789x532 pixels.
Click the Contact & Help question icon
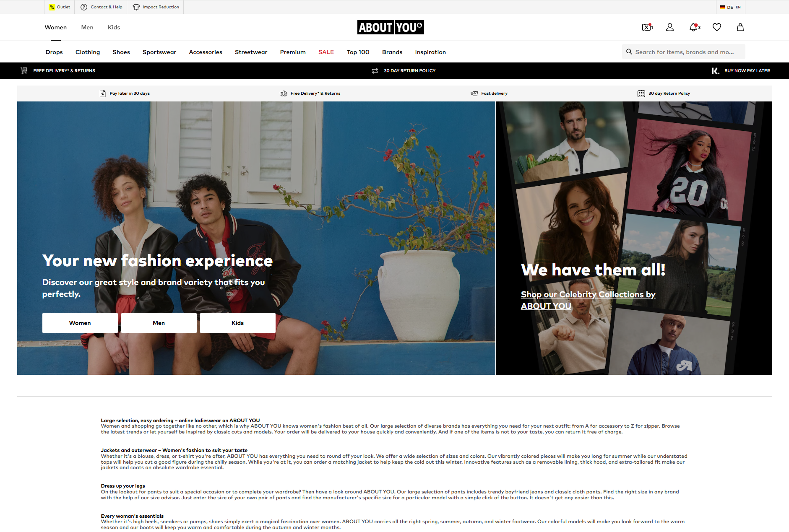pos(84,7)
